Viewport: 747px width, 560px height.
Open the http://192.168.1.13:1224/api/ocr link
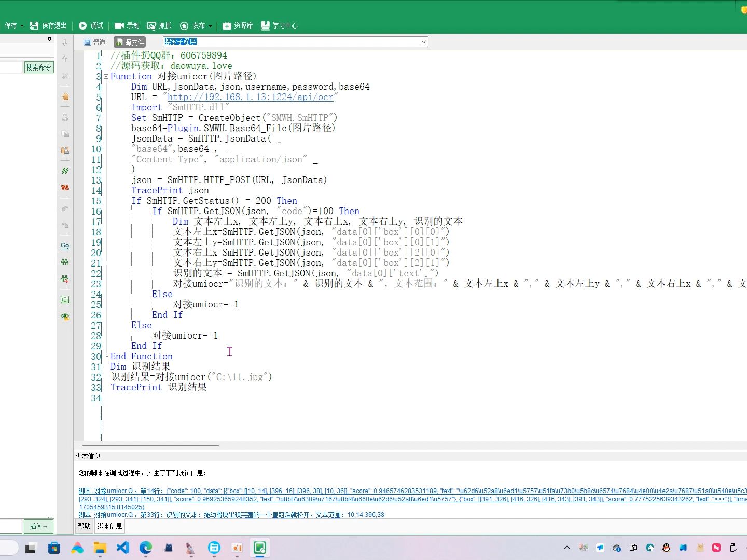click(250, 97)
